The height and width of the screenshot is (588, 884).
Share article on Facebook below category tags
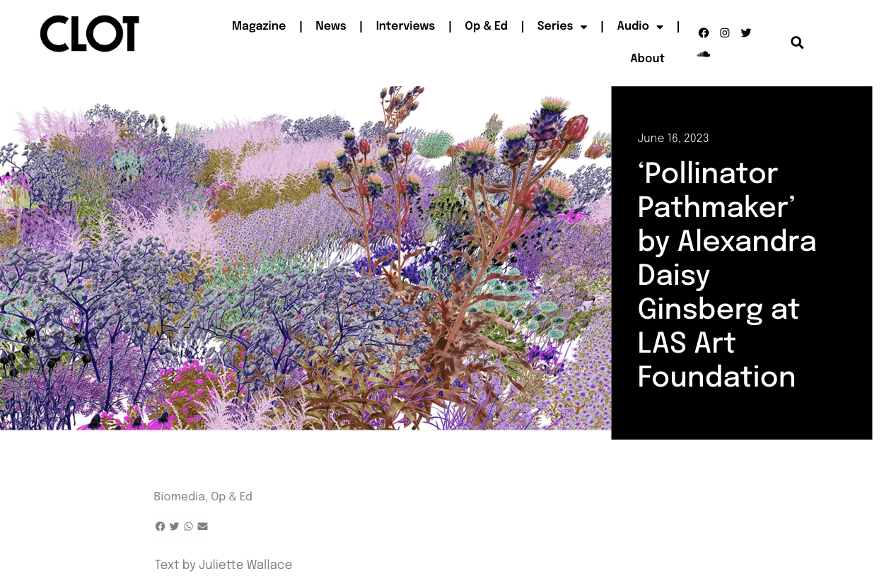click(x=160, y=527)
